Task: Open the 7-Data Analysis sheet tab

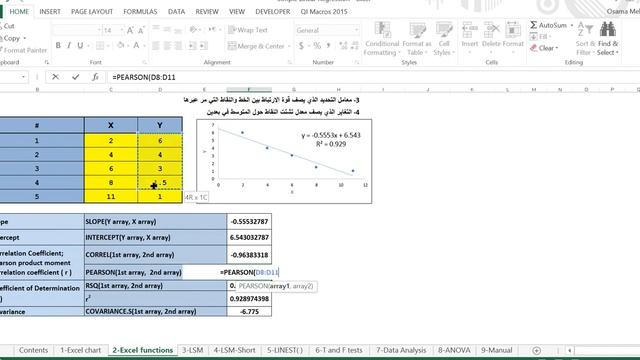Action: (x=401, y=350)
